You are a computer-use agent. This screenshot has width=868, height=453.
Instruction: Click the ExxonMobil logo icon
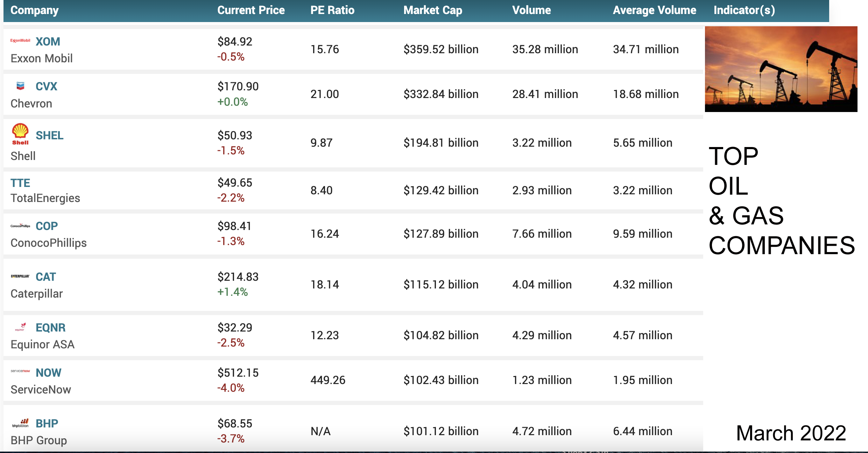(20, 41)
